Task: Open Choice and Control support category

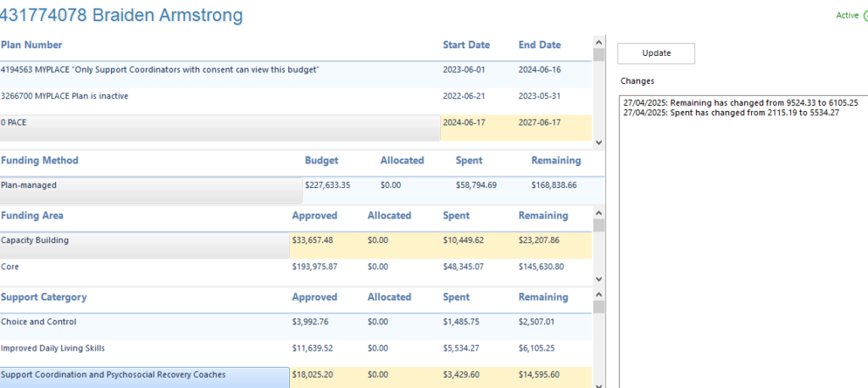Action: [38, 322]
